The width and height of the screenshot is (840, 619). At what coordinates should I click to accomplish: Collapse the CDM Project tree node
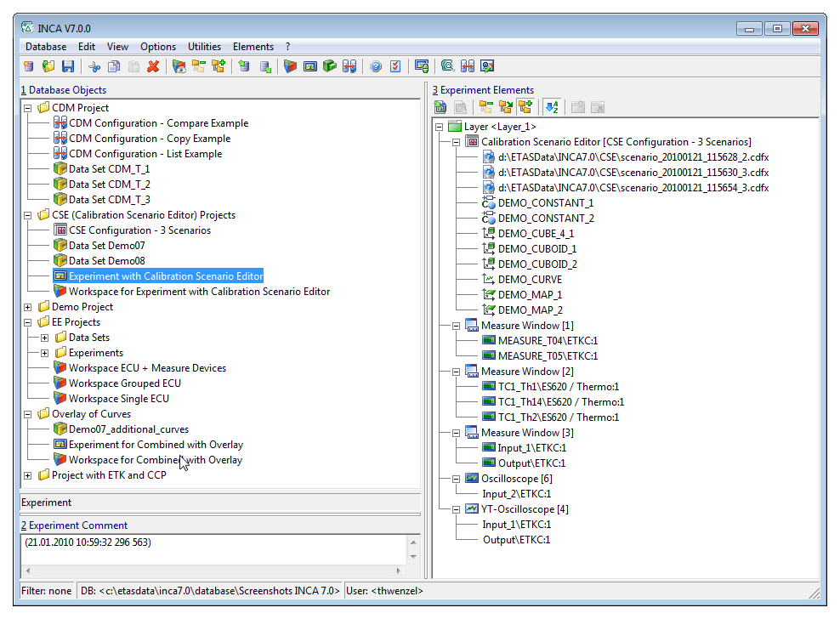coord(28,108)
